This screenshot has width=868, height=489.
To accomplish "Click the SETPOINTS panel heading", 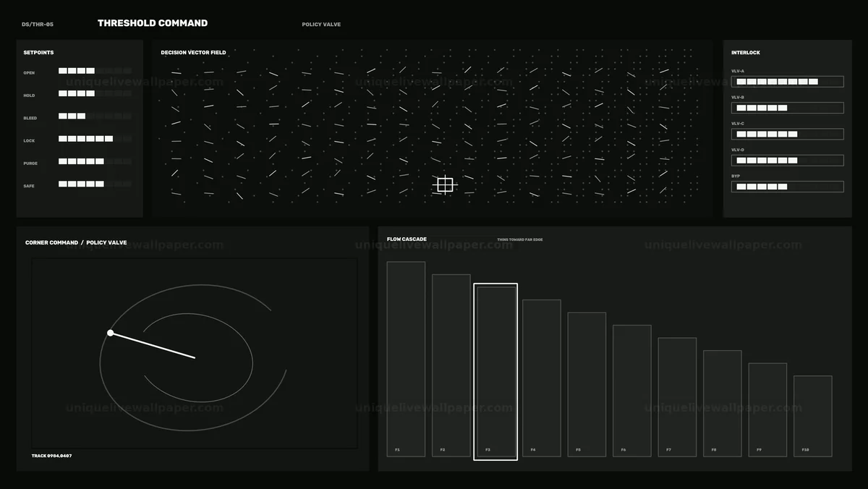I will 38,53.
